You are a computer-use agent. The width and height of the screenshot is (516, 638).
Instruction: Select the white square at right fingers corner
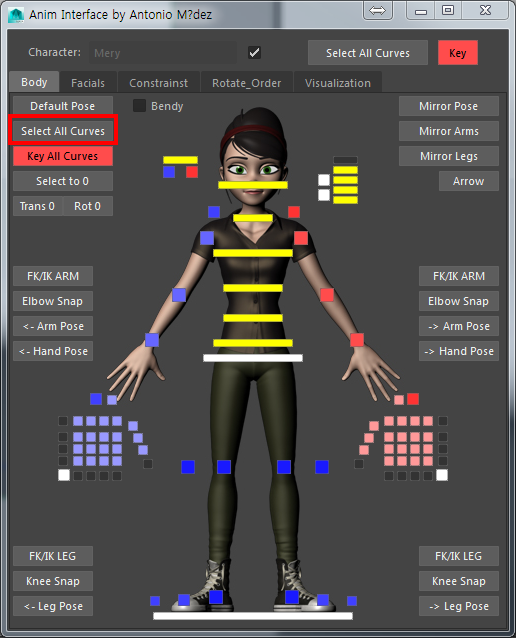coord(442,475)
